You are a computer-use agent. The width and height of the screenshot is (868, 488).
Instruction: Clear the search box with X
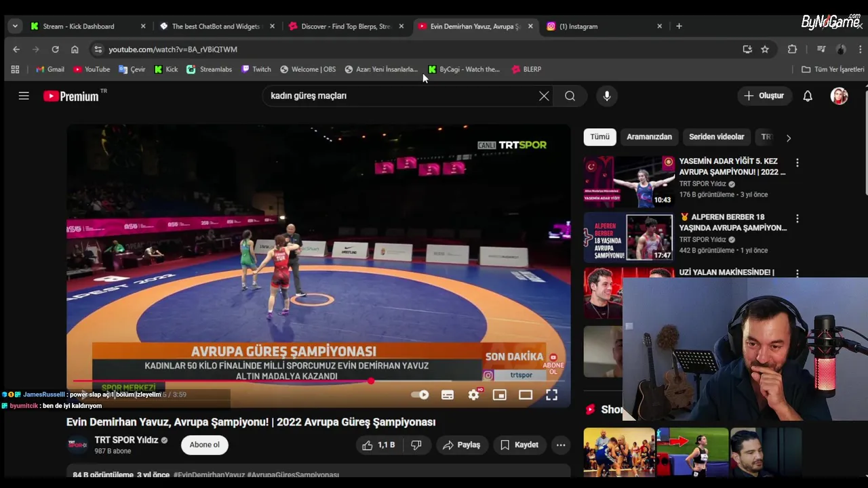(x=544, y=96)
